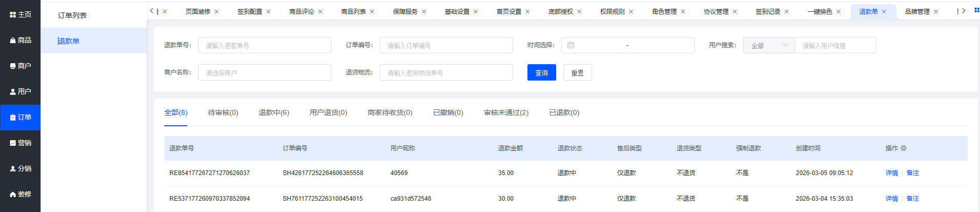Click the 创建时间 column header
Image resolution: width=980 pixels, height=212 pixels.
[808, 148]
